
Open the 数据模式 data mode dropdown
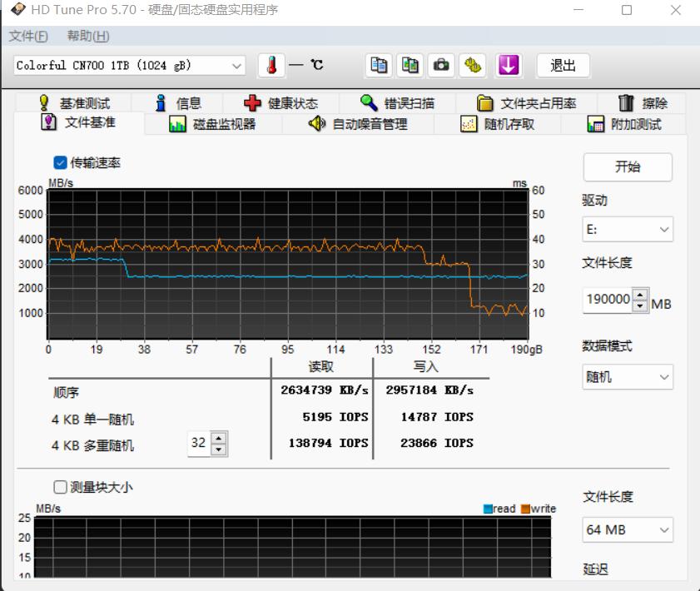click(628, 377)
